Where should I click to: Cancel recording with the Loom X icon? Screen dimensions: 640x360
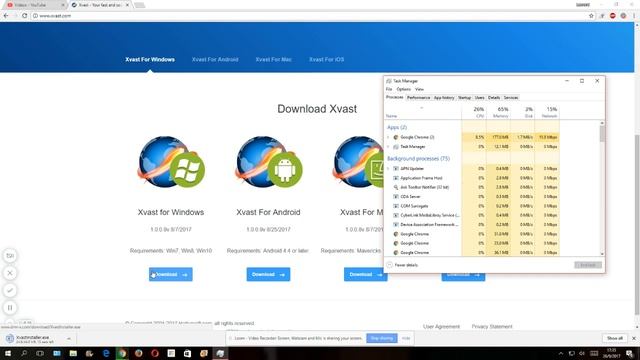(10, 273)
